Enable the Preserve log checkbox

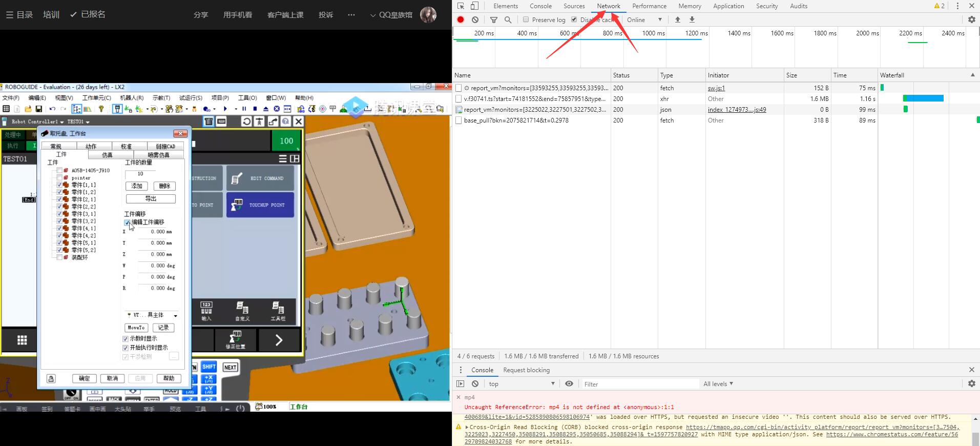click(x=526, y=19)
